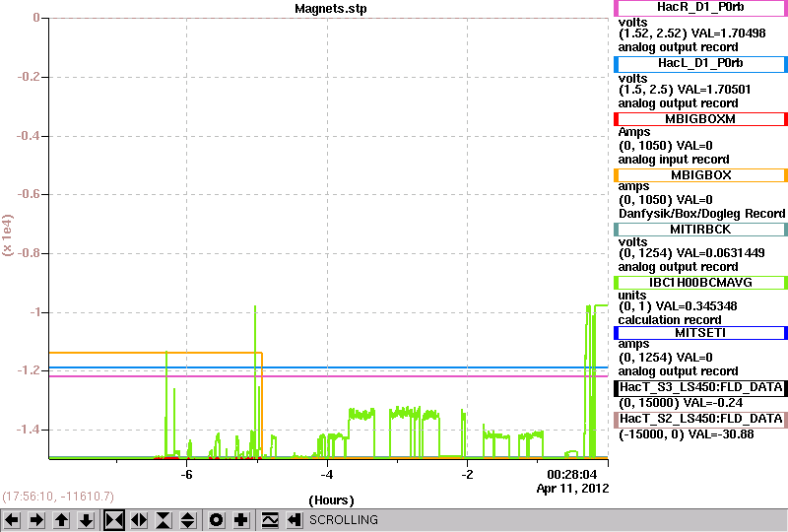The width and height of the screenshot is (788, 532).
Task: Click the 00:28:04 time stamp on the x-axis
Action: (x=572, y=475)
